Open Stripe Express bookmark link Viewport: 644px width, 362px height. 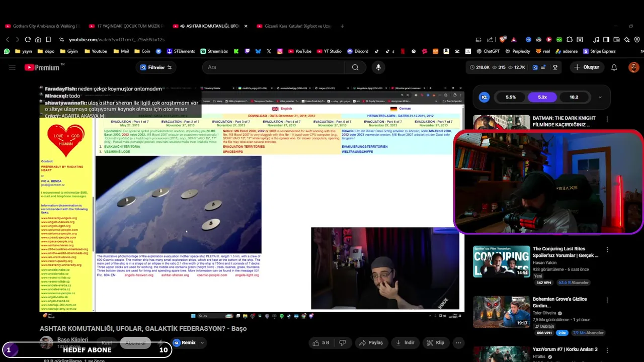tap(599, 51)
